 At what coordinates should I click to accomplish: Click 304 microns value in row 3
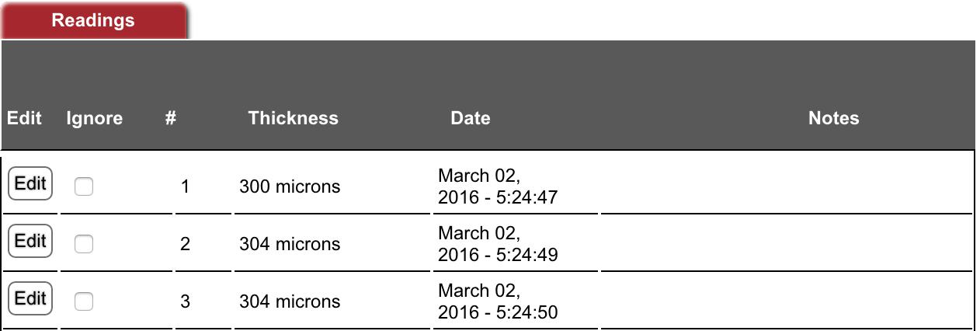pos(290,301)
